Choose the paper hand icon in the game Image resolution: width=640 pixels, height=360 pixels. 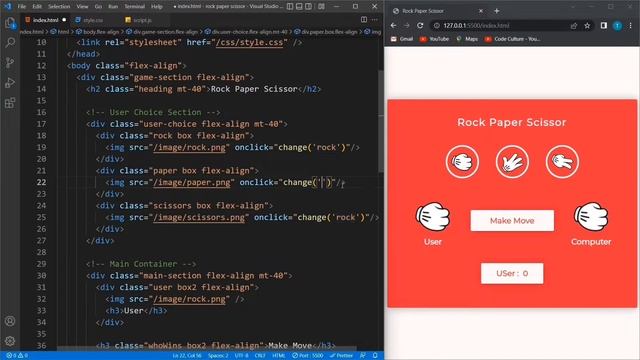tap(512, 162)
